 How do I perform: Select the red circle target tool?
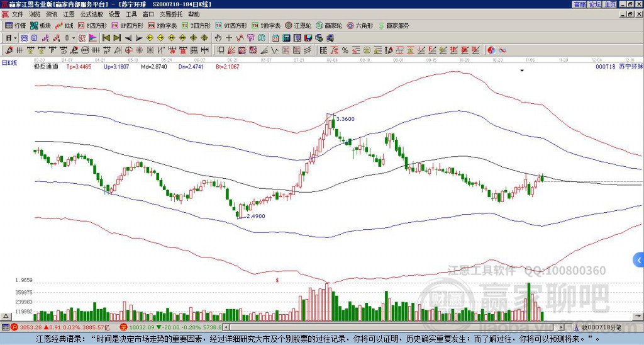[128, 50]
